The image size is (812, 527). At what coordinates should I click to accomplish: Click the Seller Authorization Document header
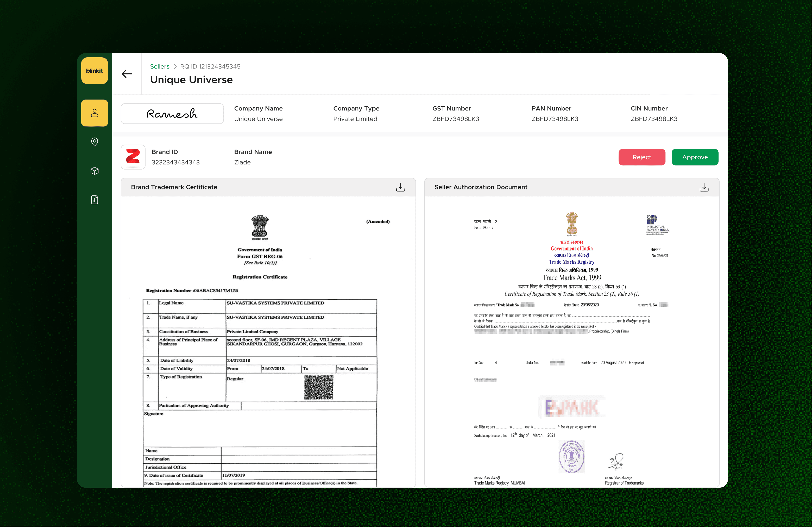click(x=481, y=187)
